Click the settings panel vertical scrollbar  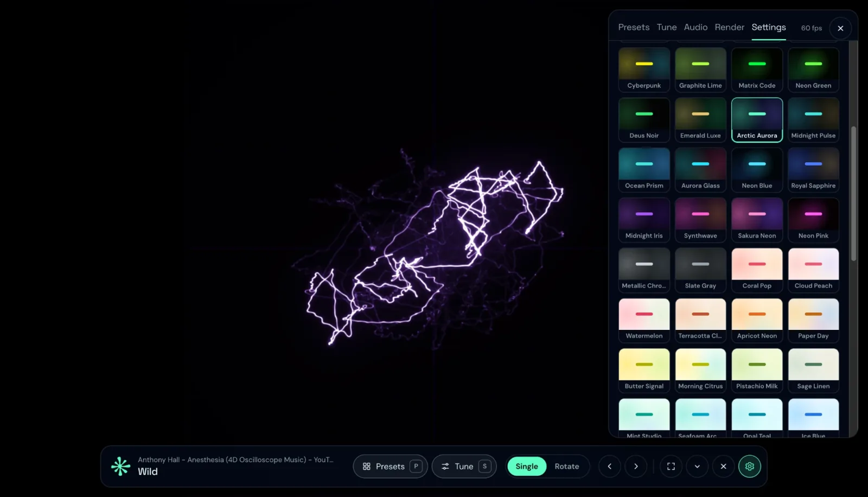click(853, 193)
